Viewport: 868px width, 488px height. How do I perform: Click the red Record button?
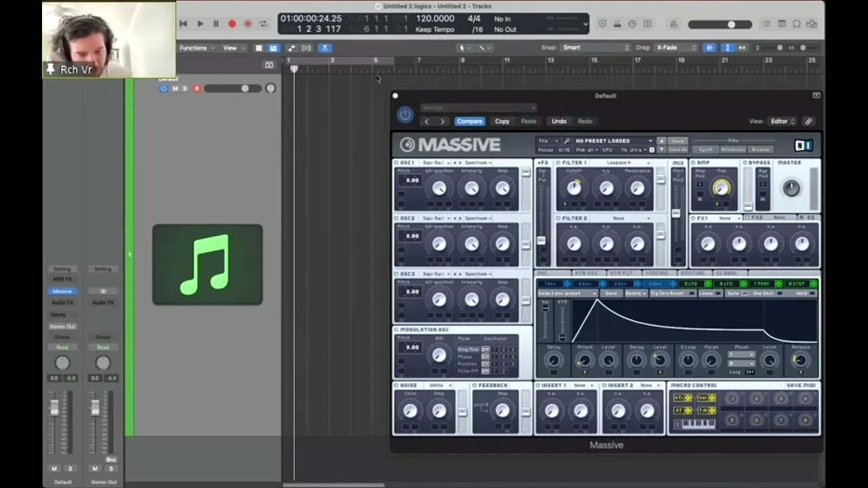coord(232,24)
